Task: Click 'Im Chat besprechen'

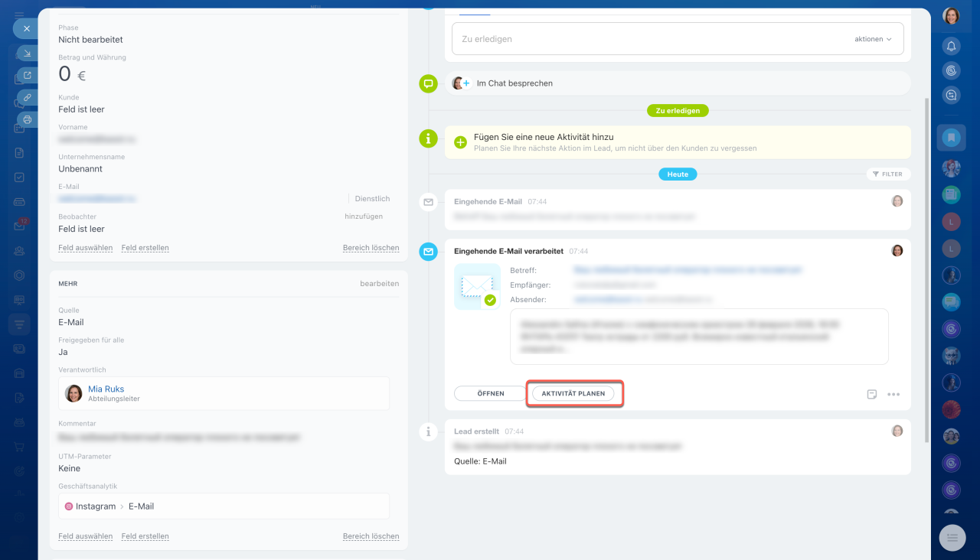Action: click(x=514, y=83)
